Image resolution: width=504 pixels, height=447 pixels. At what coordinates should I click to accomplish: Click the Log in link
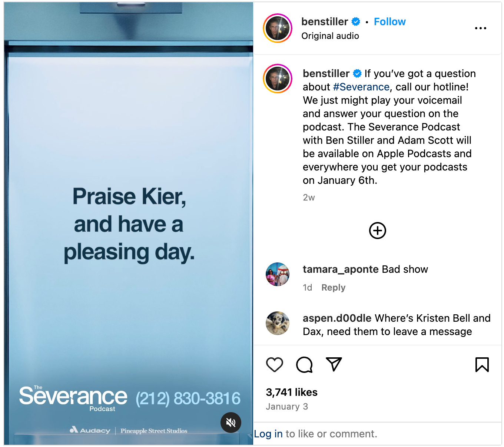click(x=268, y=434)
